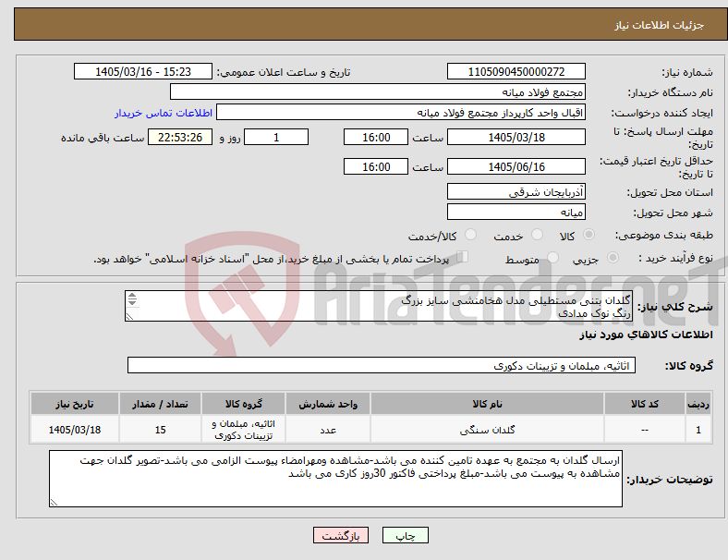728x560 pixels.
Task: Toggle the اسناد خزانه اسلامی payment checkbox
Action: pyautogui.click(x=463, y=256)
